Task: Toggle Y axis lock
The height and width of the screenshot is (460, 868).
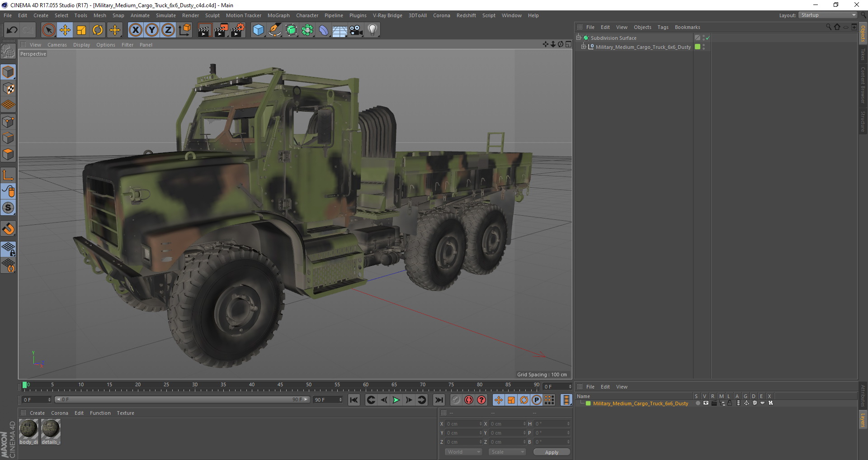Action: point(152,30)
